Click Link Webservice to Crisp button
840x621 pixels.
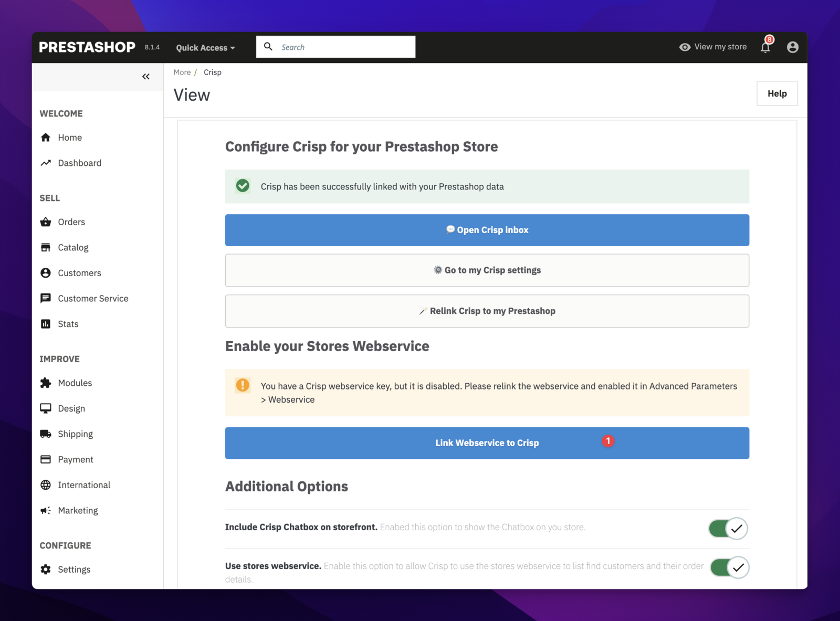tap(487, 443)
